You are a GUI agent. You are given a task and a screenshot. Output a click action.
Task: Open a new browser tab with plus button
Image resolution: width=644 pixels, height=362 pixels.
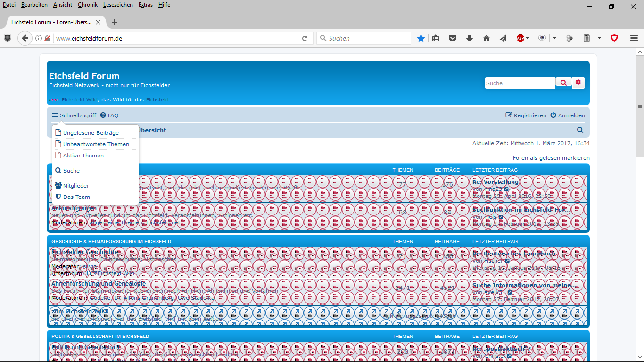(115, 22)
